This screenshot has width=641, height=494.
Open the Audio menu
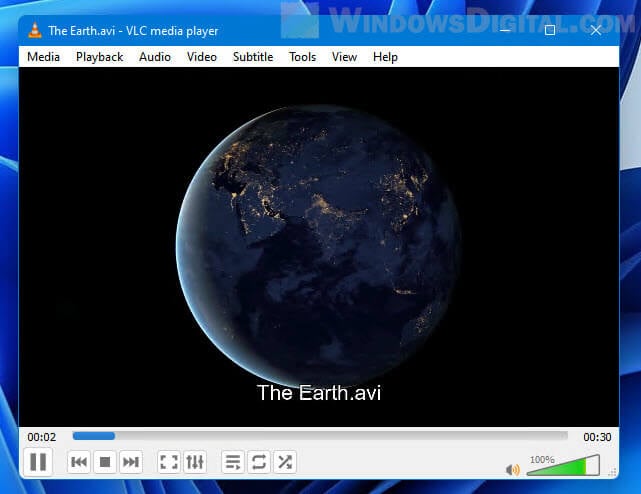point(155,57)
